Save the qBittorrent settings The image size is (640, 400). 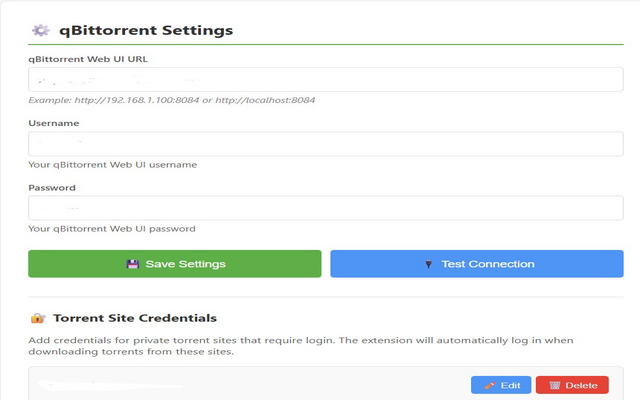[175, 264]
